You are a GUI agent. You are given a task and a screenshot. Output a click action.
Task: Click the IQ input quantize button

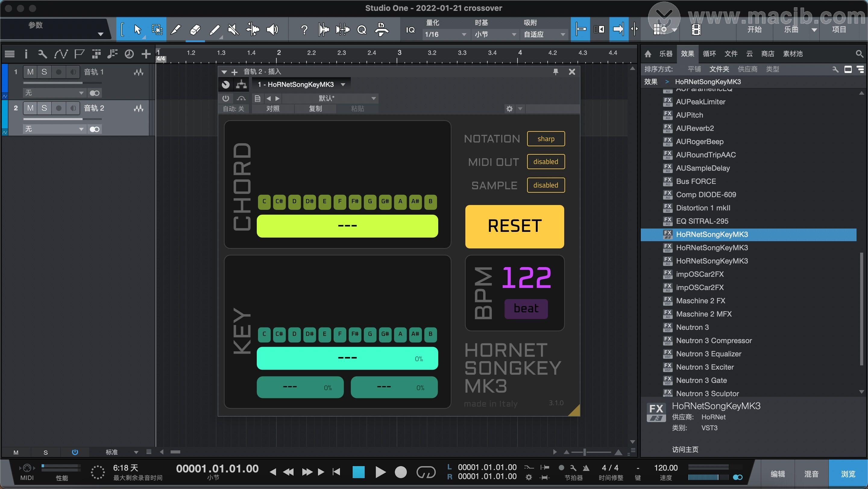tap(410, 30)
